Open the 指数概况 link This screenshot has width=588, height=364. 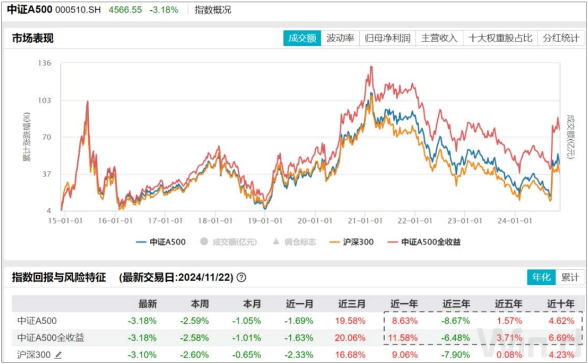[213, 10]
